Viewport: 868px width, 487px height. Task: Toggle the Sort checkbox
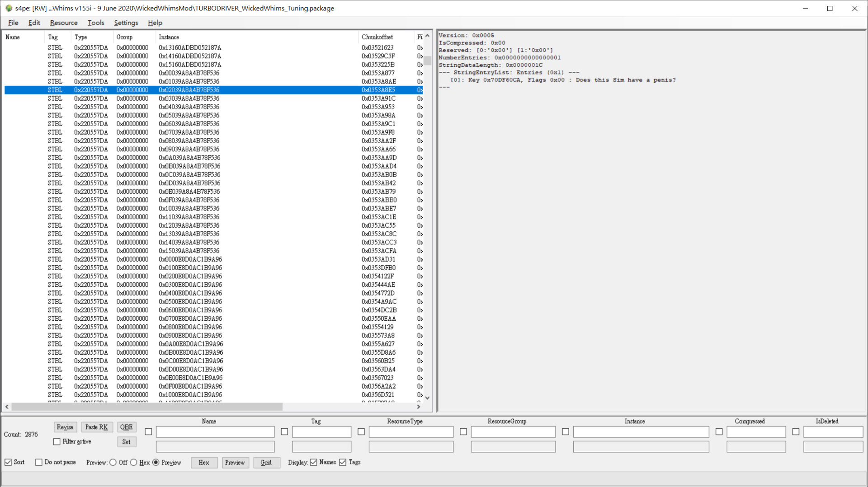tap(8, 462)
